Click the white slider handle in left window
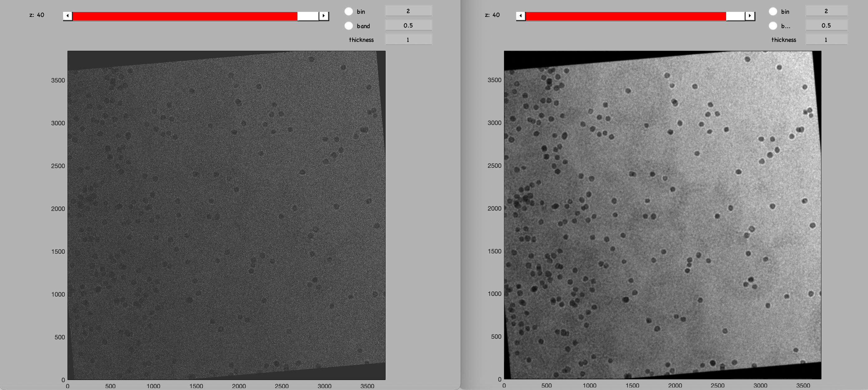 tap(308, 16)
